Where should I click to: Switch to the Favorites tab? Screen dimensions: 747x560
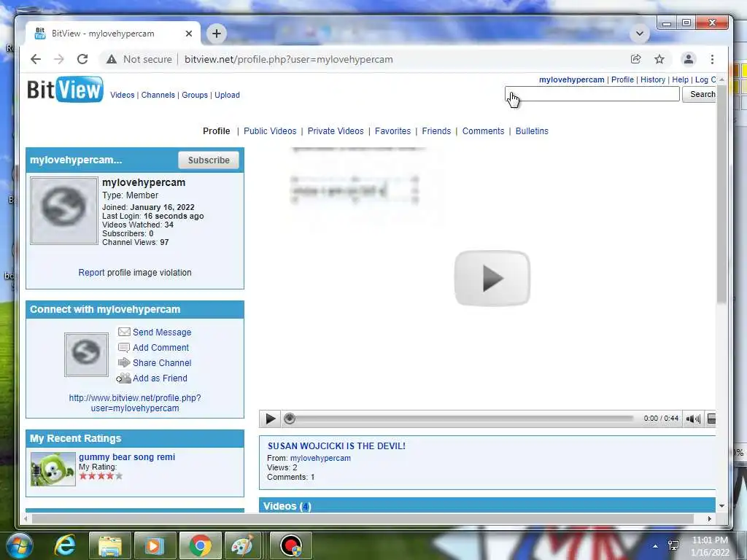(392, 131)
